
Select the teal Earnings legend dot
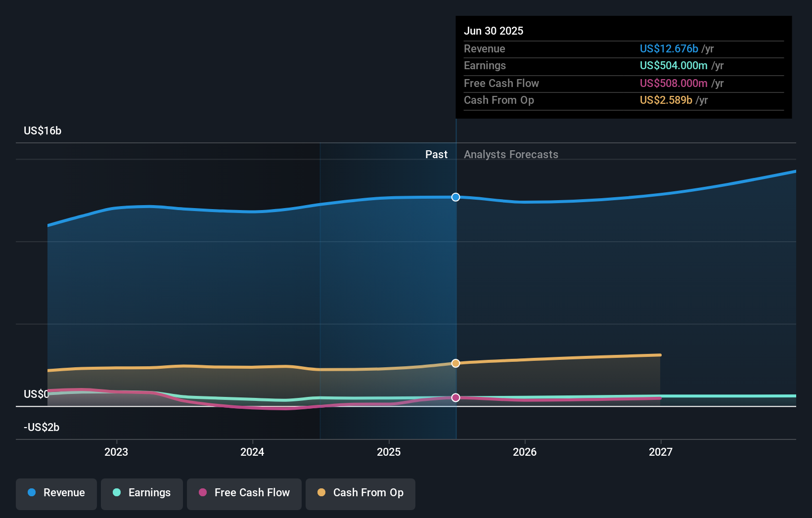(x=116, y=493)
